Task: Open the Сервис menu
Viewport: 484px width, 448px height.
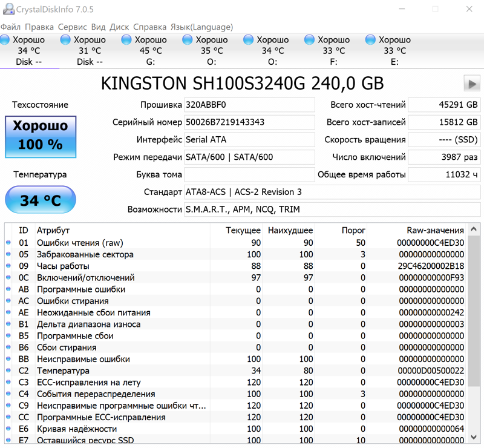Action: (73, 27)
